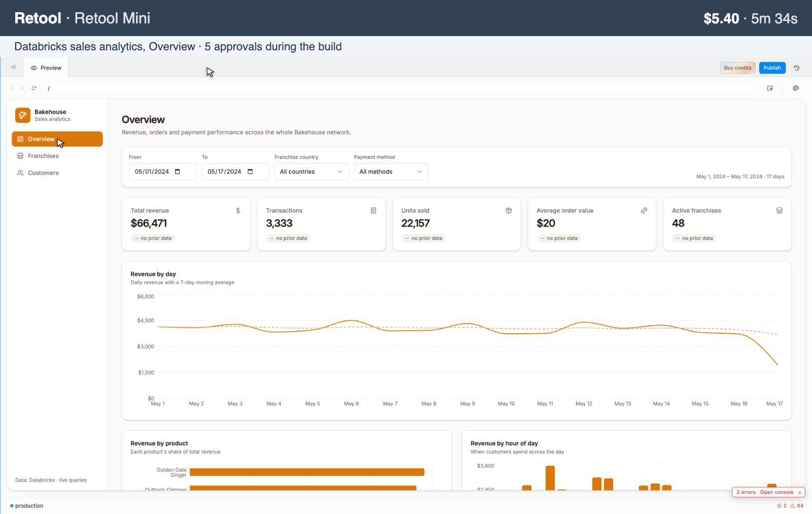Click the box icon on Units sold card

[x=509, y=210]
